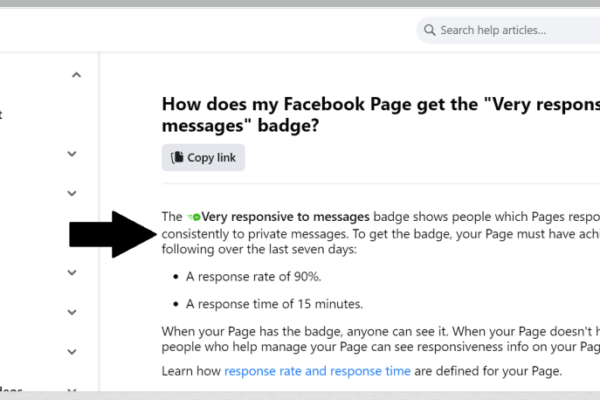Viewport: 600px width, 400px height.
Task: Open the response rate and response time link
Action: (317, 371)
